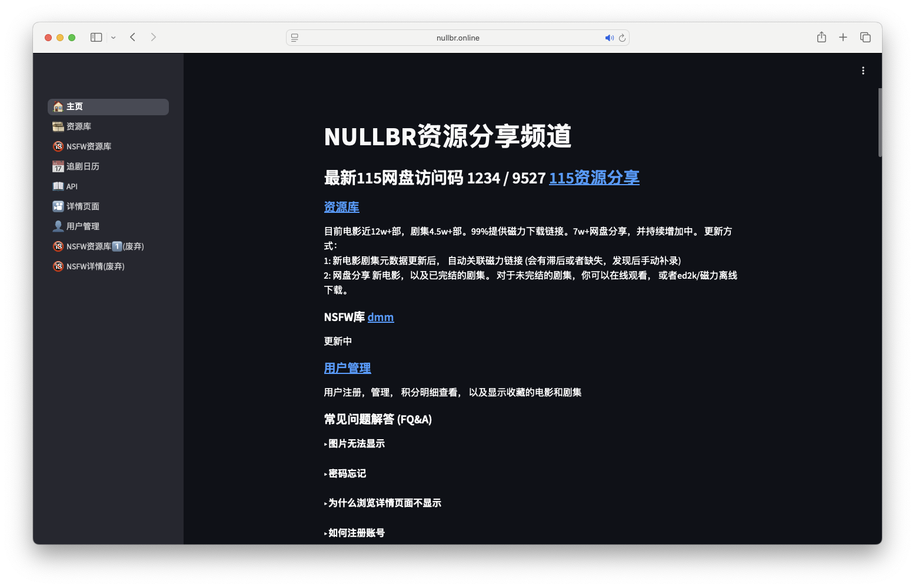Open the 详情页面 sidebar icon
Screen dimensions: 915x588
point(58,206)
